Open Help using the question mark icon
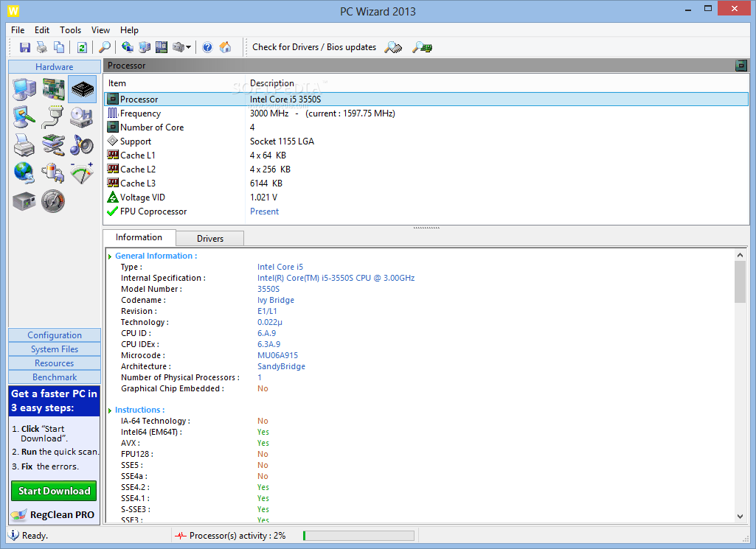Image resolution: width=756 pixels, height=549 pixels. (x=207, y=47)
